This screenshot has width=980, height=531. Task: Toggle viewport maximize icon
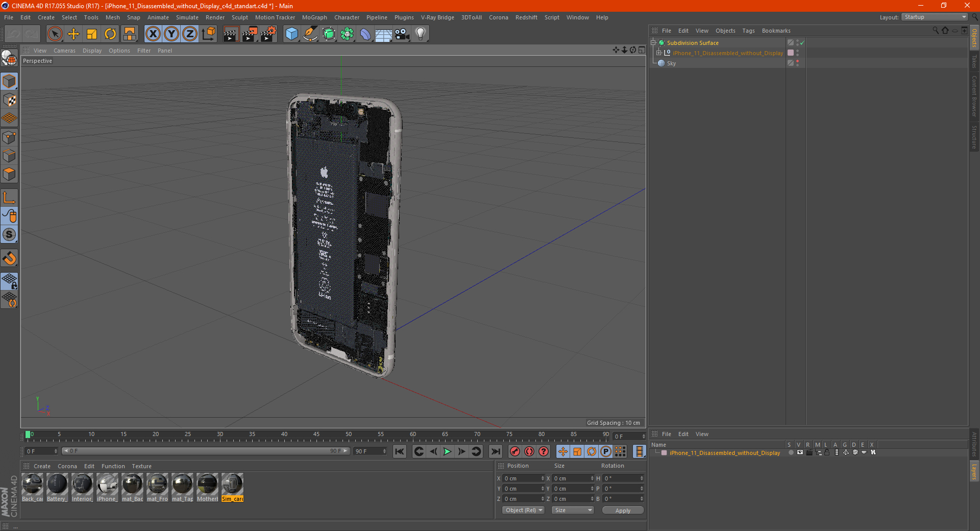[x=642, y=50]
